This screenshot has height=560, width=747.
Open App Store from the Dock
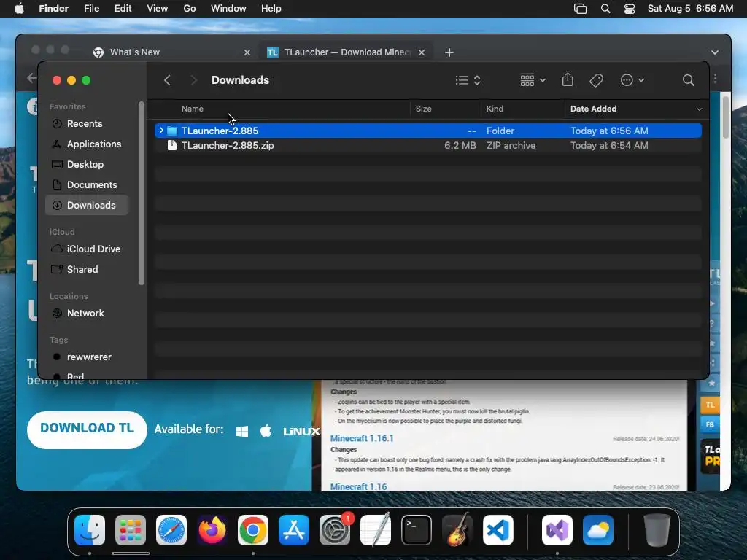[x=294, y=530]
